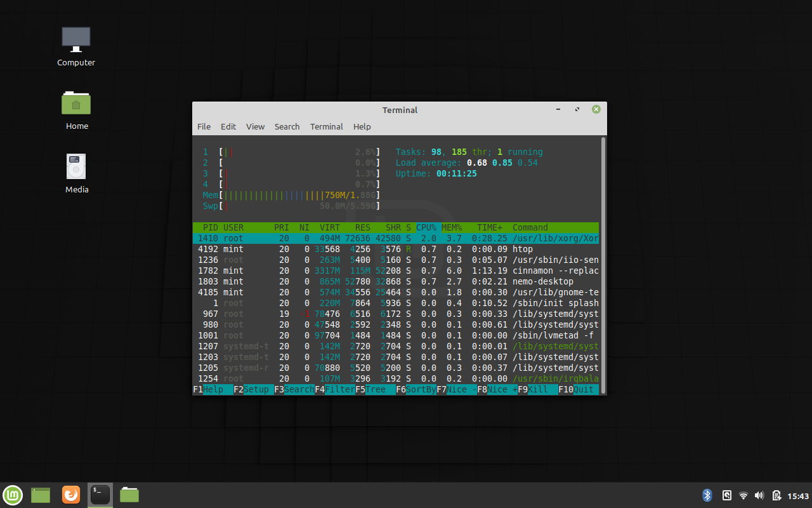The width and height of the screenshot is (812, 508).
Task: Click F2 Setup in htop footer
Action: pos(254,389)
